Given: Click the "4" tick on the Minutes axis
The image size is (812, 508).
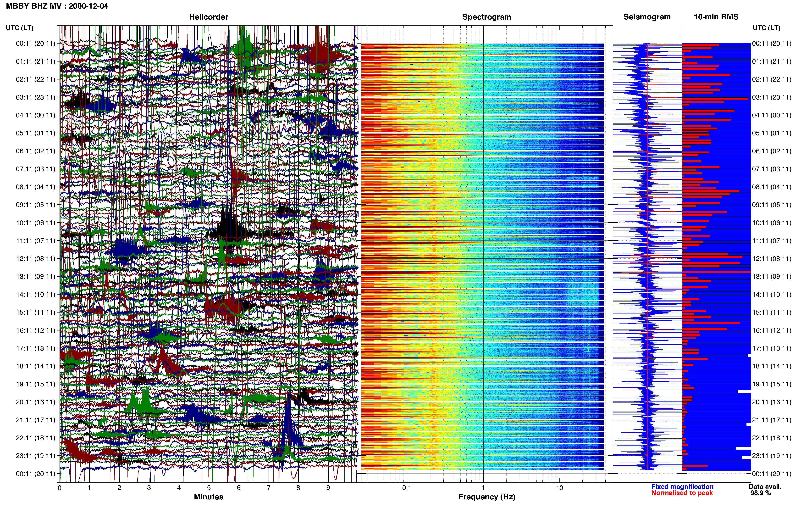Looking at the screenshot, I should tap(179, 488).
